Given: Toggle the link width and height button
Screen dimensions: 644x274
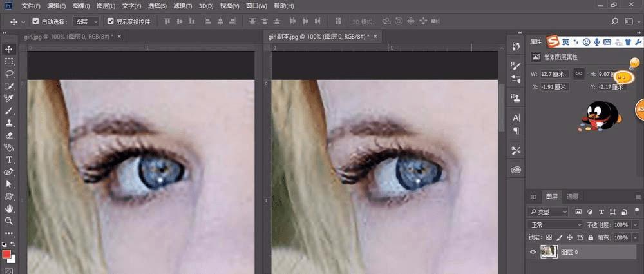Looking at the screenshot, I should point(579,73).
